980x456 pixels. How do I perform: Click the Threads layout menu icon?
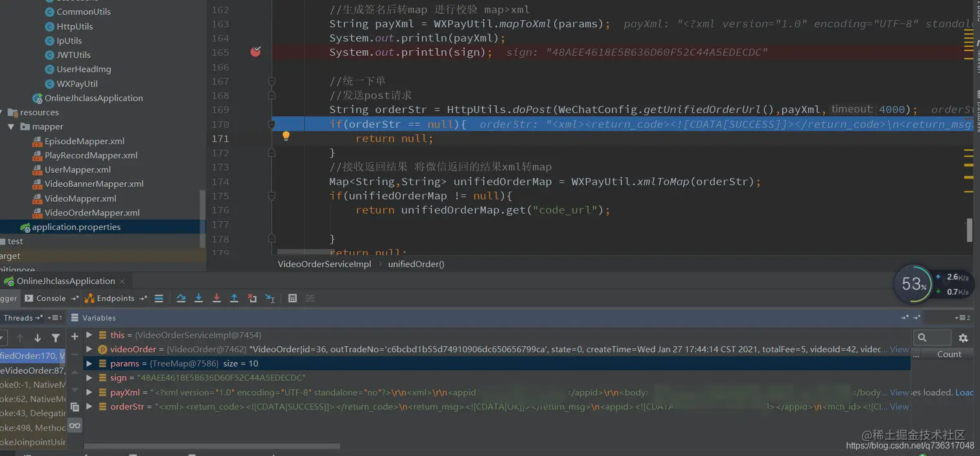(x=56, y=318)
